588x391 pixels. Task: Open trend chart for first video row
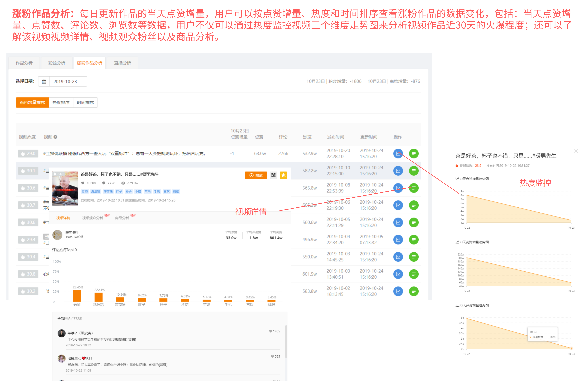(x=398, y=153)
